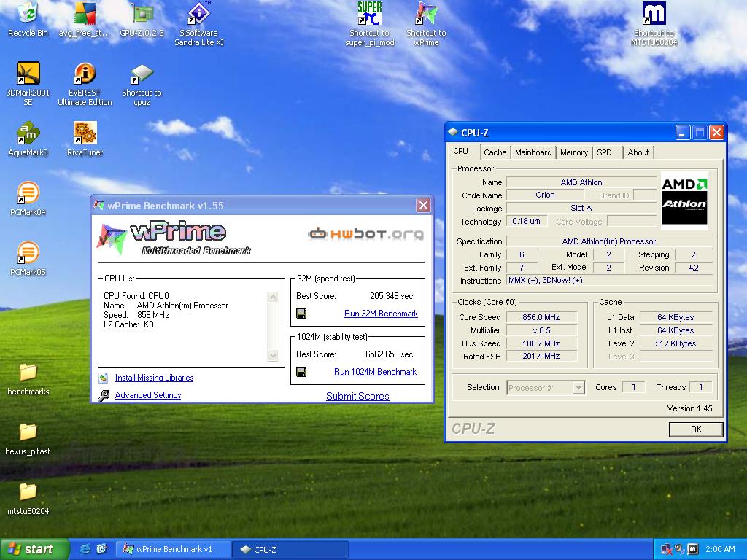Switch to the Cache tab in CPU-Z
Image resolution: width=747 pixels, height=560 pixels.
point(495,152)
